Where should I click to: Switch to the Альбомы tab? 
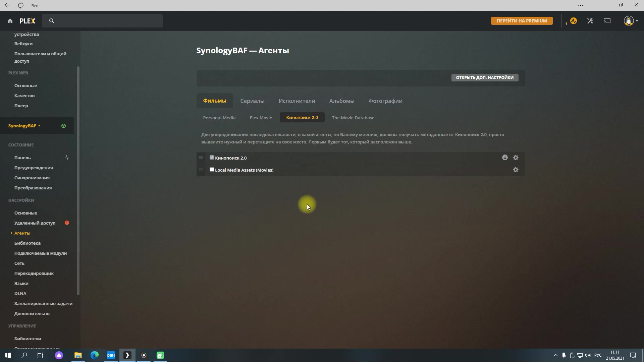point(342,101)
